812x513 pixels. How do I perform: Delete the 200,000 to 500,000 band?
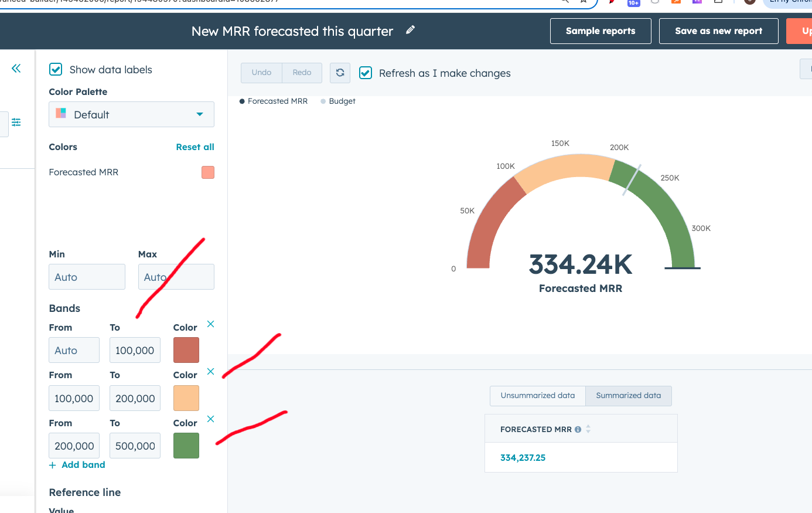pyautogui.click(x=211, y=419)
